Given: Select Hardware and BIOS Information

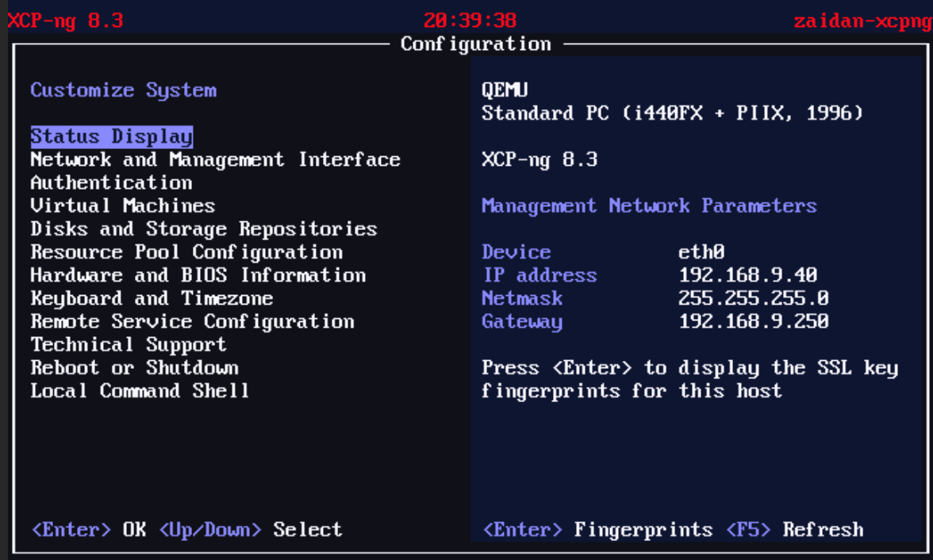Looking at the screenshot, I should [198, 275].
